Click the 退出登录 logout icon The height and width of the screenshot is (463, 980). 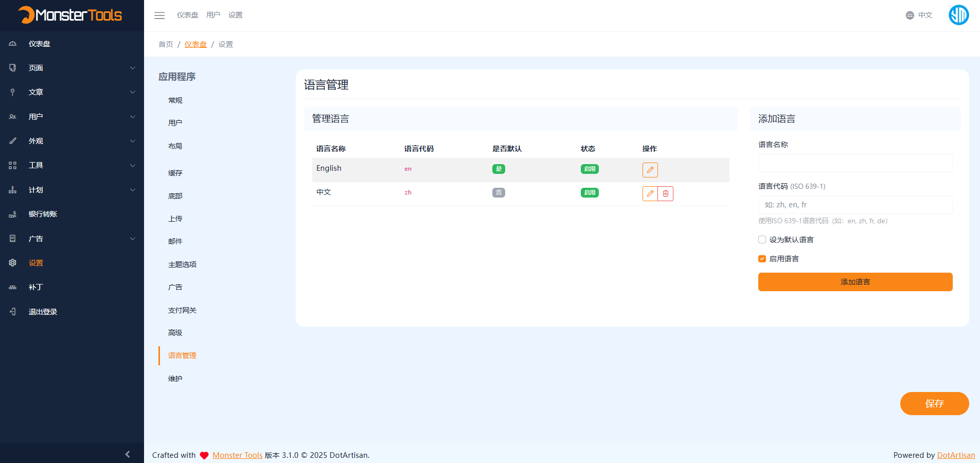(12, 311)
